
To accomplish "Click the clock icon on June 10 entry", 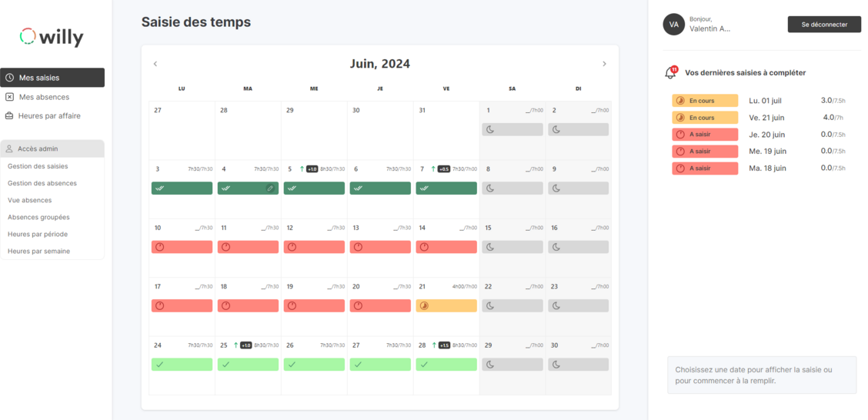I will click(159, 247).
